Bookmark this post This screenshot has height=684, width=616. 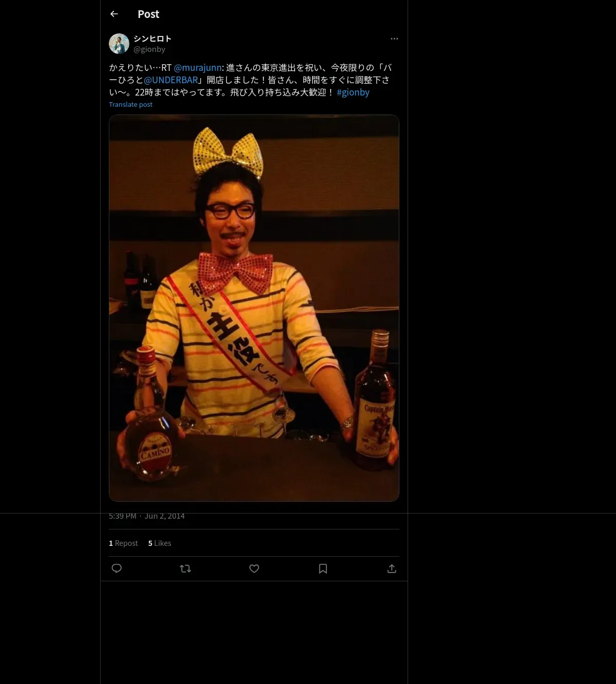coord(323,568)
